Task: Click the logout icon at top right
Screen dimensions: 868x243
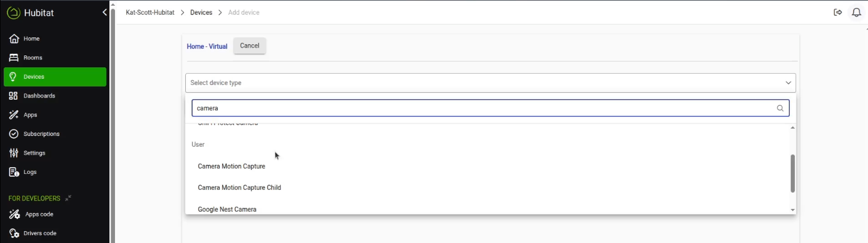Action: coord(838,12)
